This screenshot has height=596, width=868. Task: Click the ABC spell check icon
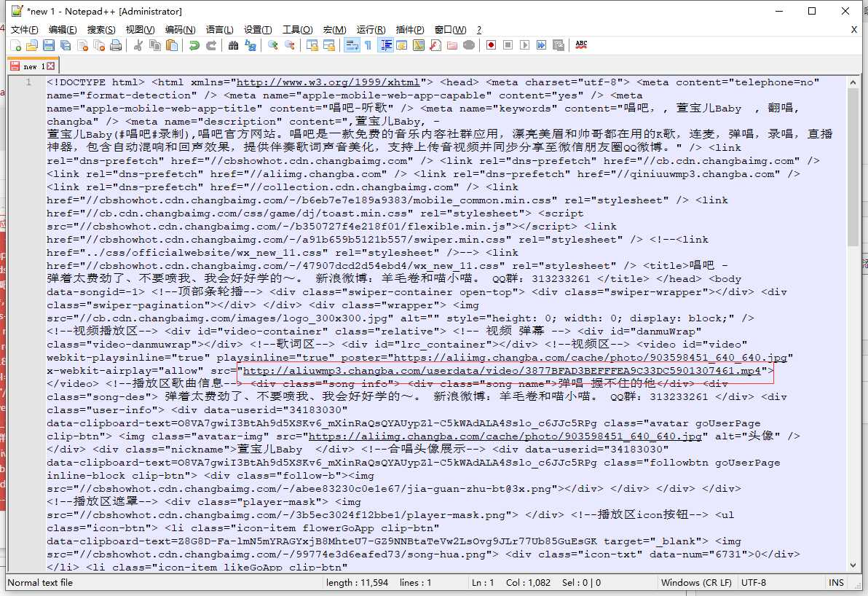click(581, 45)
